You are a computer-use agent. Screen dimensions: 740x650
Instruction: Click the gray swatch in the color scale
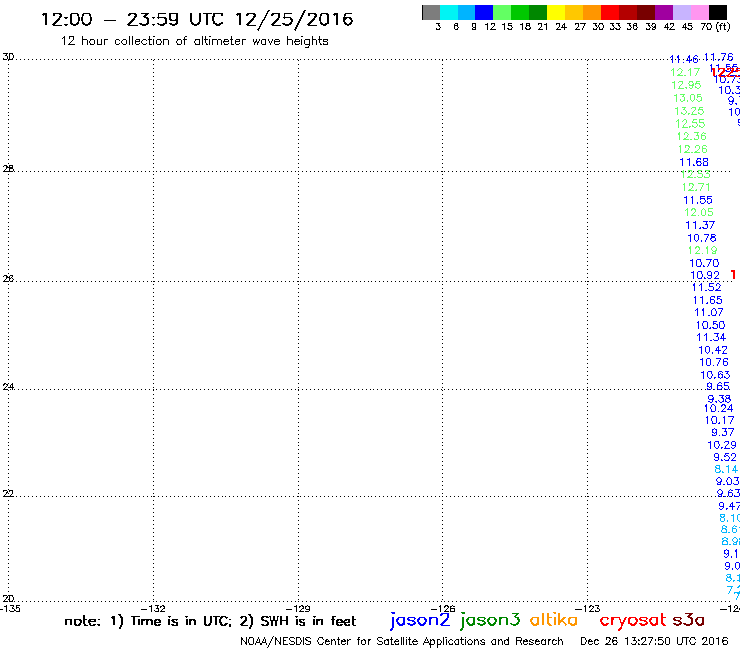(431, 12)
